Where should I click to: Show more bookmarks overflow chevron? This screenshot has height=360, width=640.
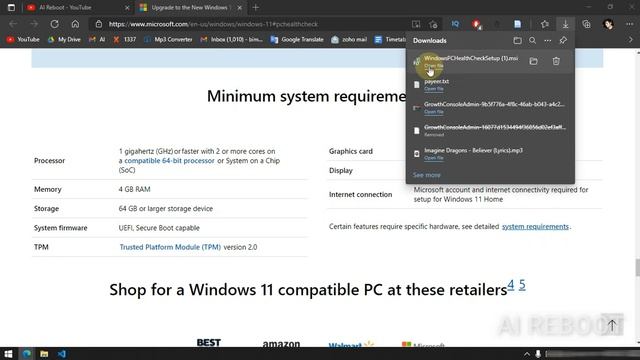pos(631,40)
